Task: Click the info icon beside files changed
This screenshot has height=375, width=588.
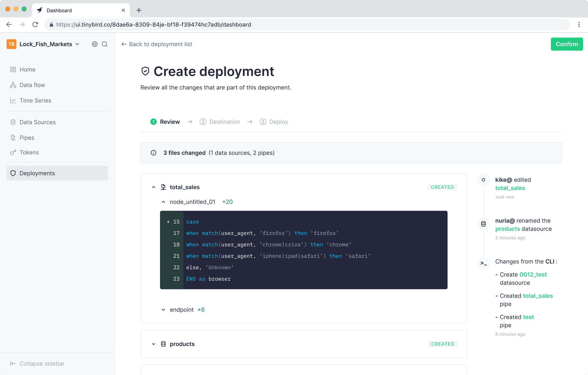Action: point(153,153)
